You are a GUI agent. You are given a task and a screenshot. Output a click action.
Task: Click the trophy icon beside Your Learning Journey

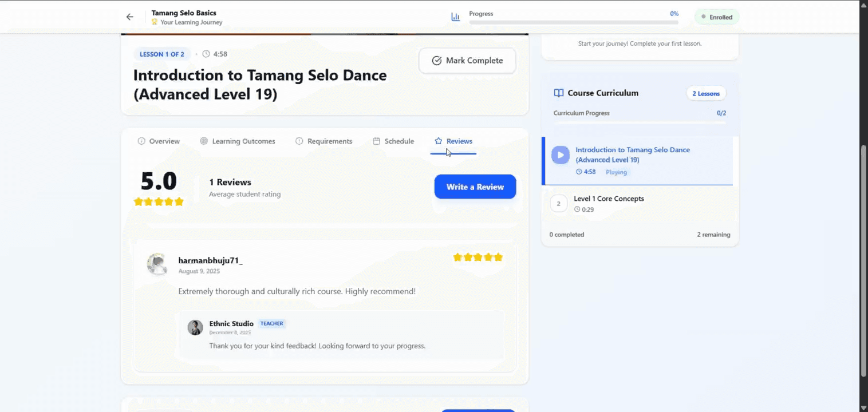(155, 22)
